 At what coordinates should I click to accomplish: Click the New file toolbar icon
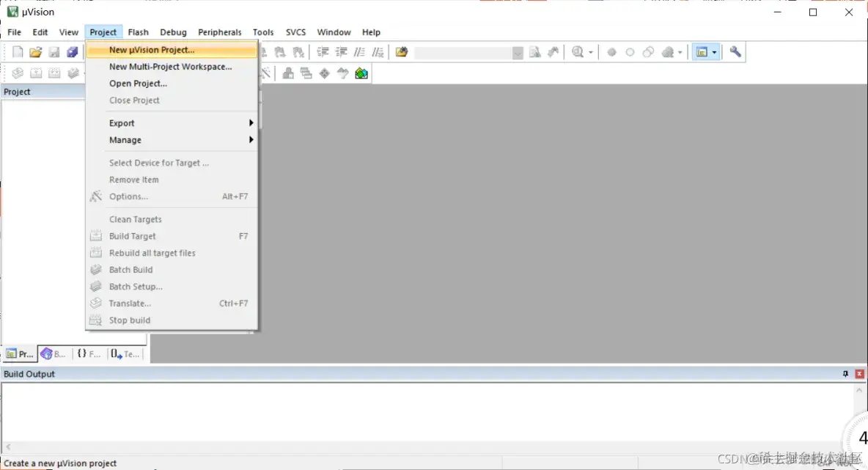18,52
